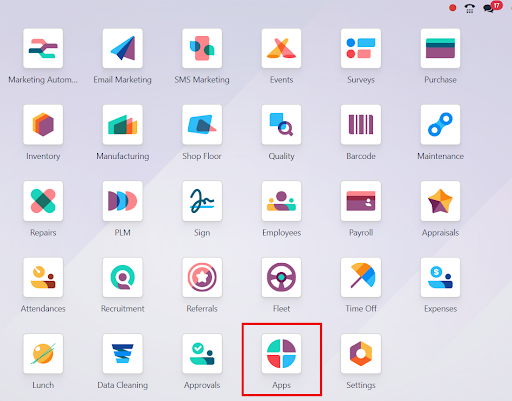Launch the Surveys app

361,48
